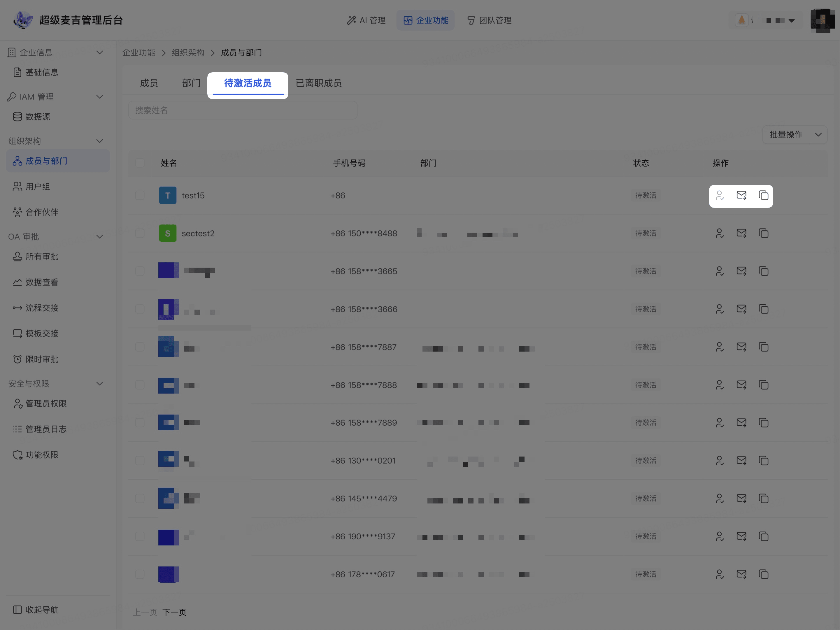Collapse the IAM 管理 sidebar section
Image resolution: width=840 pixels, height=630 pixels.
pyautogui.click(x=99, y=97)
